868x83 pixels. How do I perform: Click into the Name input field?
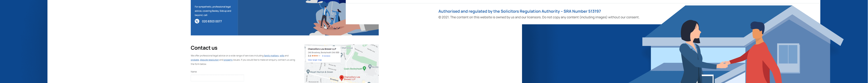coord(217,78)
